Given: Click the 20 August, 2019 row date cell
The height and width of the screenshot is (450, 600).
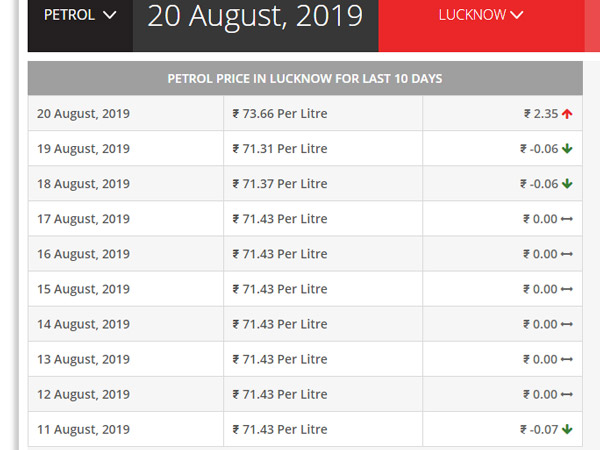Looking at the screenshot, I should coord(83,114).
